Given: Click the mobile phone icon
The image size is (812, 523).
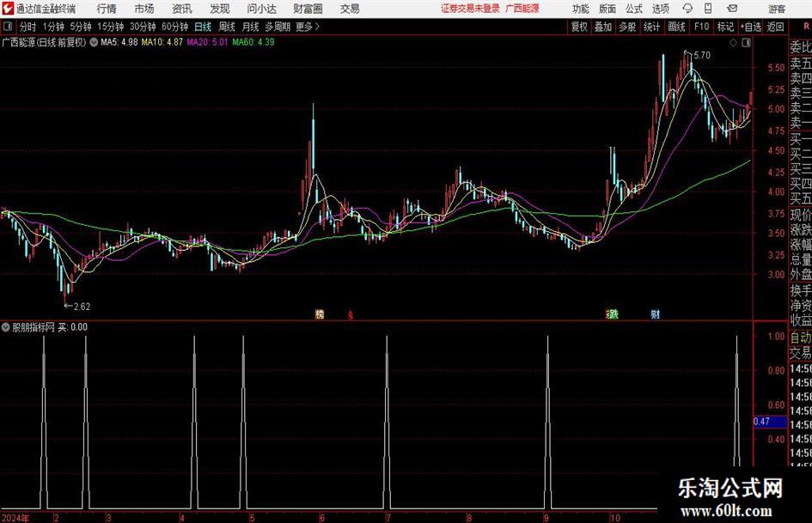Looking at the screenshot, I should pos(708,9).
